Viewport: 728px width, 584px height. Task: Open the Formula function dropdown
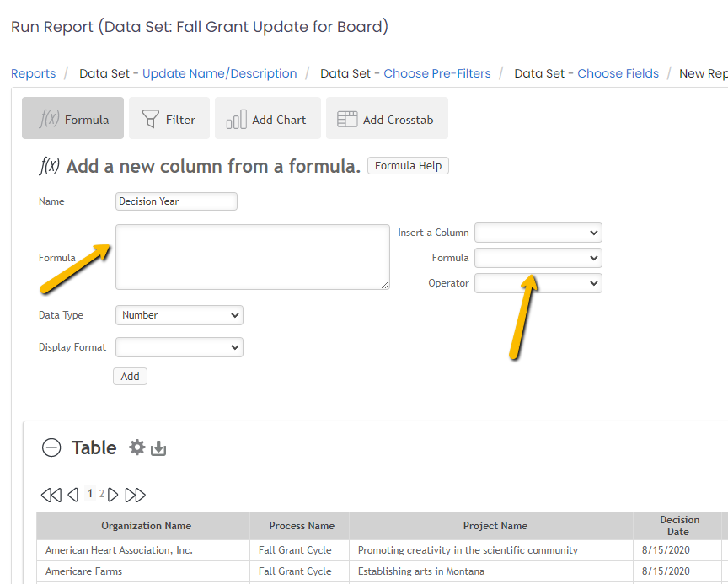click(x=538, y=258)
